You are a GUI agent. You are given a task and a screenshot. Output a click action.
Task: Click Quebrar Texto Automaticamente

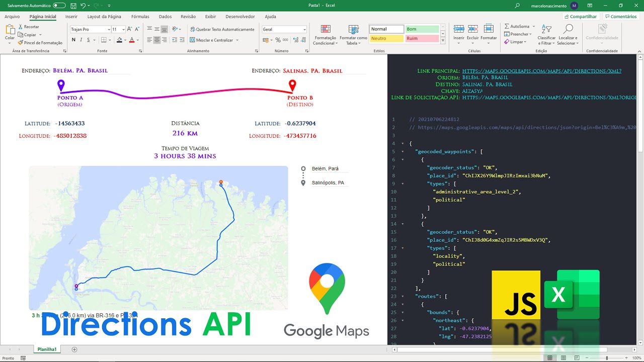pyautogui.click(x=222, y=29)
